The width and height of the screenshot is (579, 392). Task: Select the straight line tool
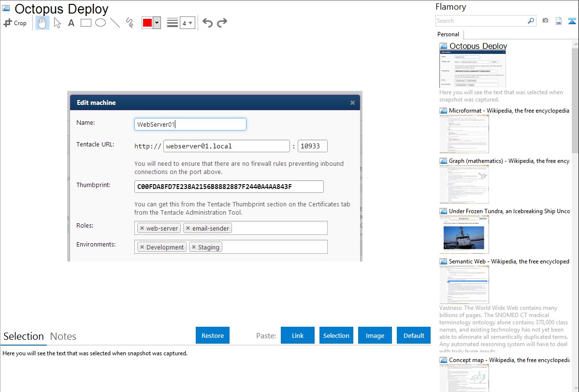click(115, 23)
